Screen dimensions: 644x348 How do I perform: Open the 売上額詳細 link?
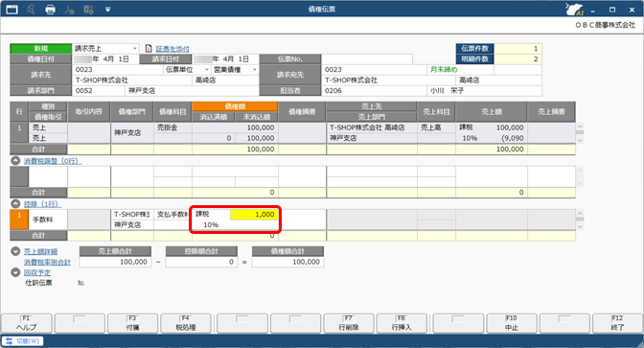pyautogui.click(x=40, y=251)
